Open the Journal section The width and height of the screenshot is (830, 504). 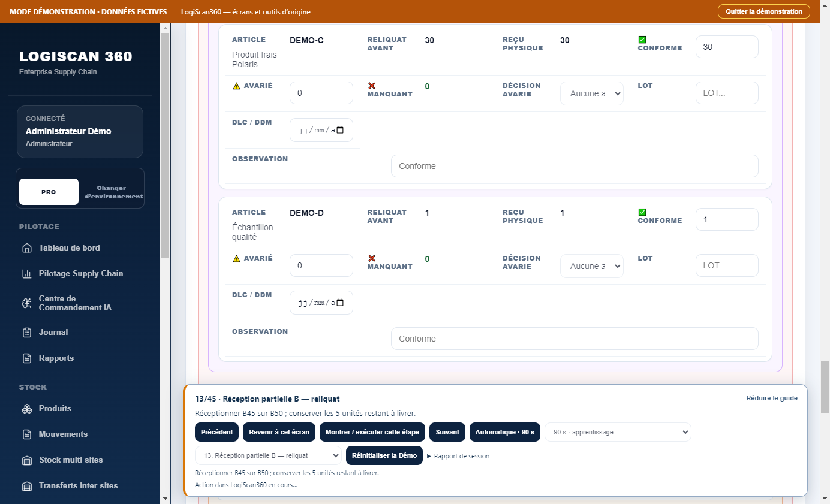pos(53,332)
